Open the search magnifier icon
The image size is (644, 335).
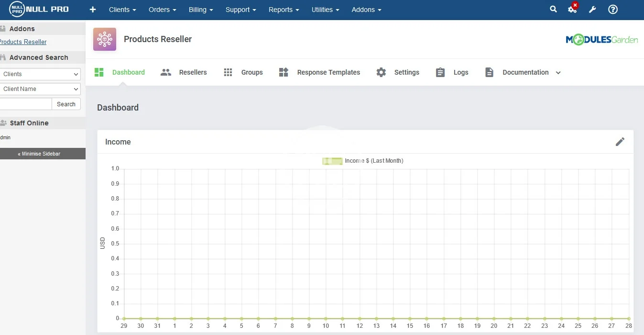coord(553,9)
